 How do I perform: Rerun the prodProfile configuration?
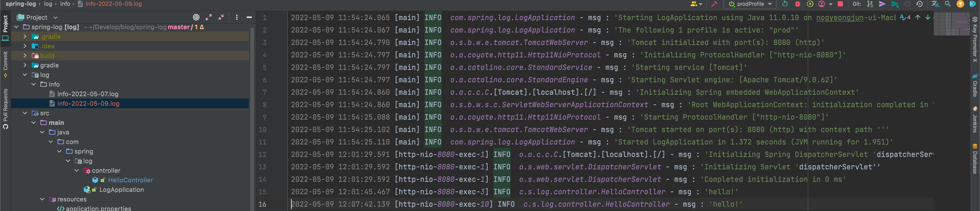pyautogui.click(x=785, y=4)
